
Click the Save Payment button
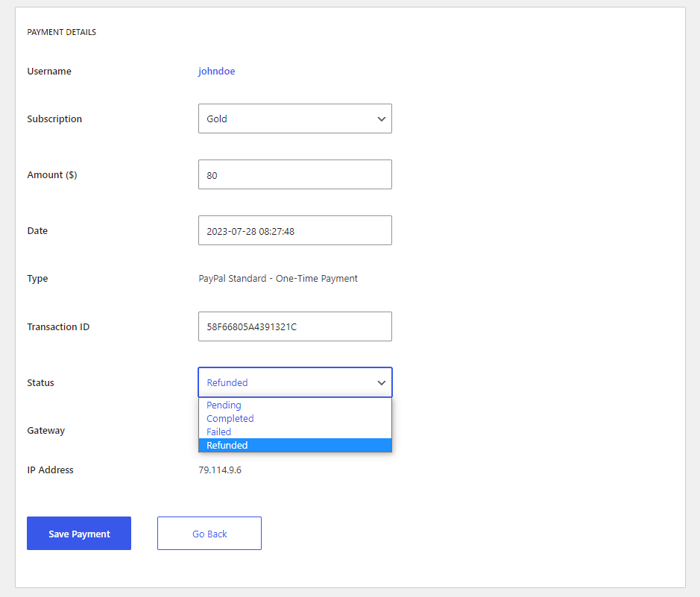click(x=79, y=533)
